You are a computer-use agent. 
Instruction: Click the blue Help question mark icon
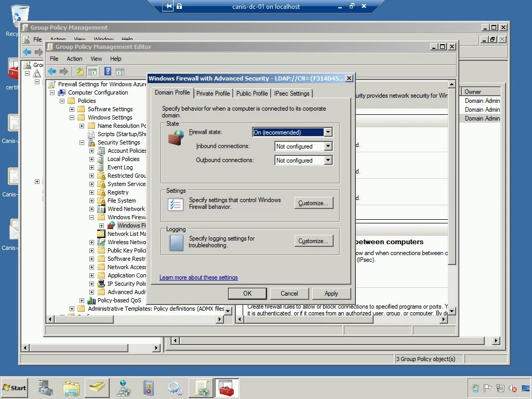click(108, 72)
